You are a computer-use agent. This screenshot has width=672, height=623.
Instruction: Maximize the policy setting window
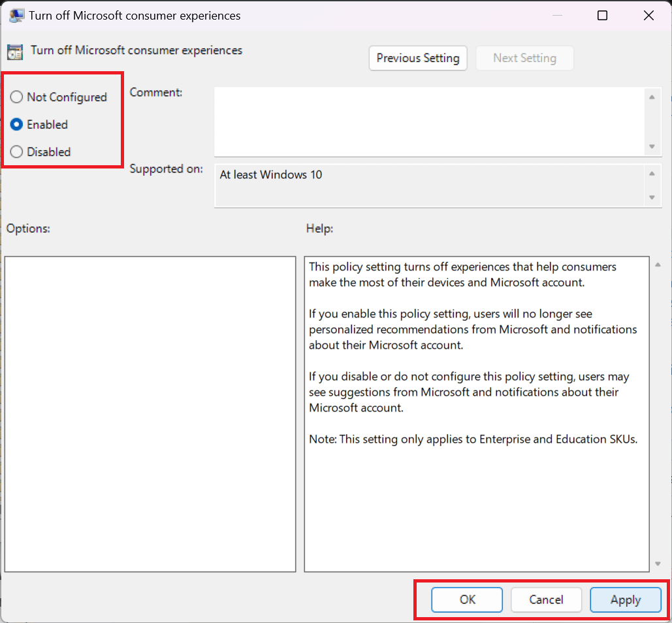601,14
